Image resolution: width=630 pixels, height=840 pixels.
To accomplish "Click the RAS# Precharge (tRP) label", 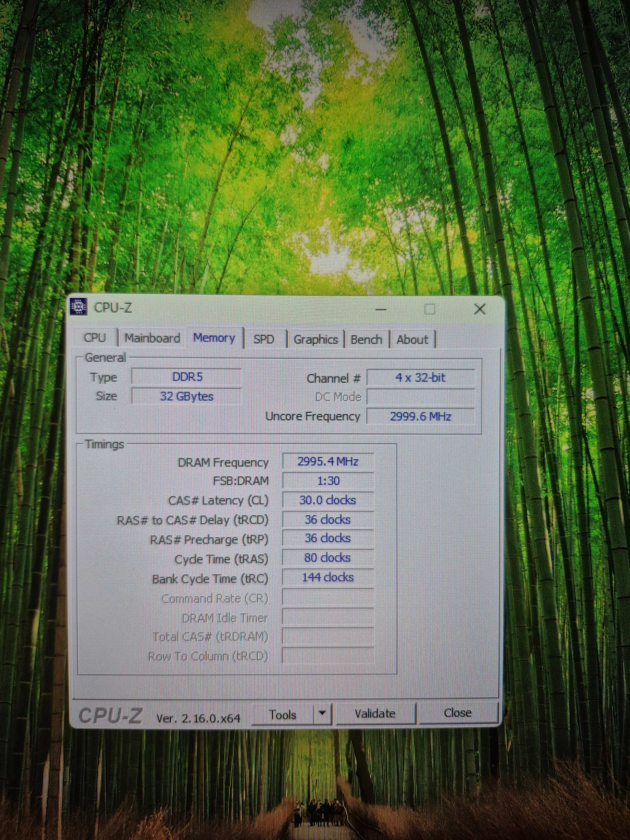I will 209,540.
